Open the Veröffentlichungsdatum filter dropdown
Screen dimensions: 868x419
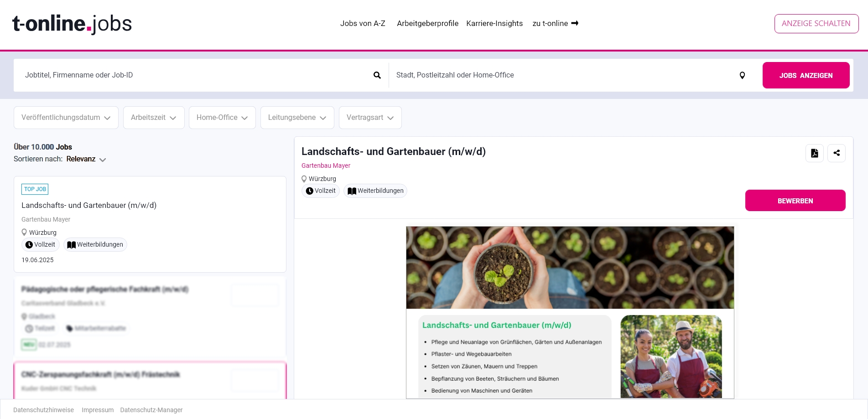tap(66, 118)
